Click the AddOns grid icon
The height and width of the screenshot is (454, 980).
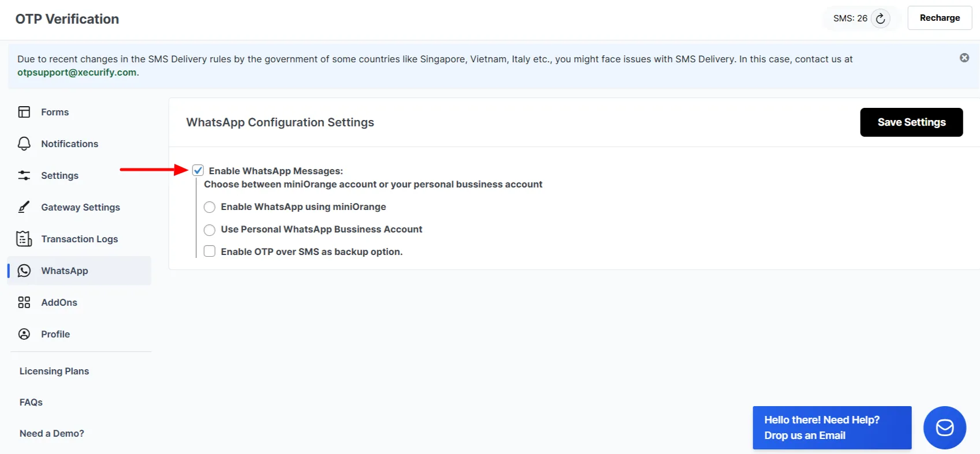click(x=24, y=302)
